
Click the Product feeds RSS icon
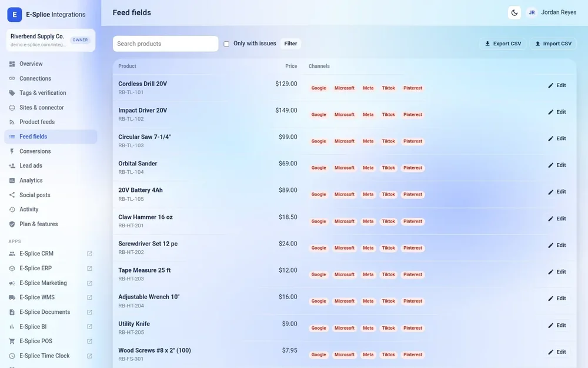[12, 122]
